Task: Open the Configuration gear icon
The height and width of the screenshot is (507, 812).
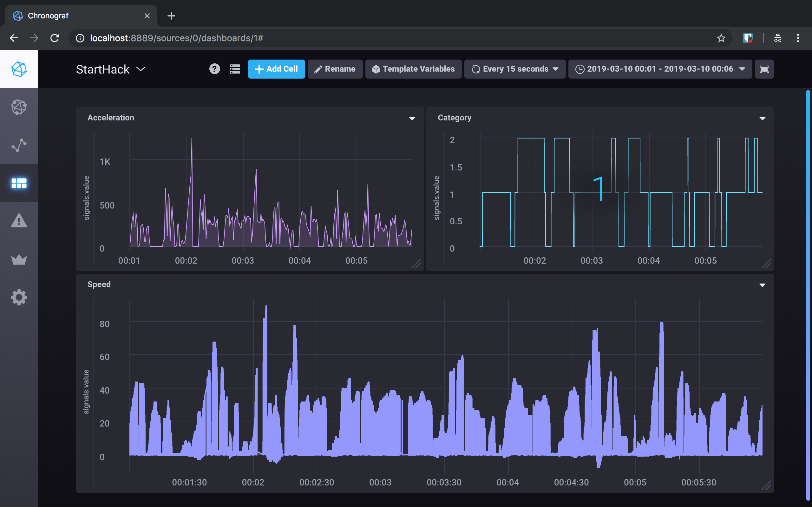Action: coord(19,297)
